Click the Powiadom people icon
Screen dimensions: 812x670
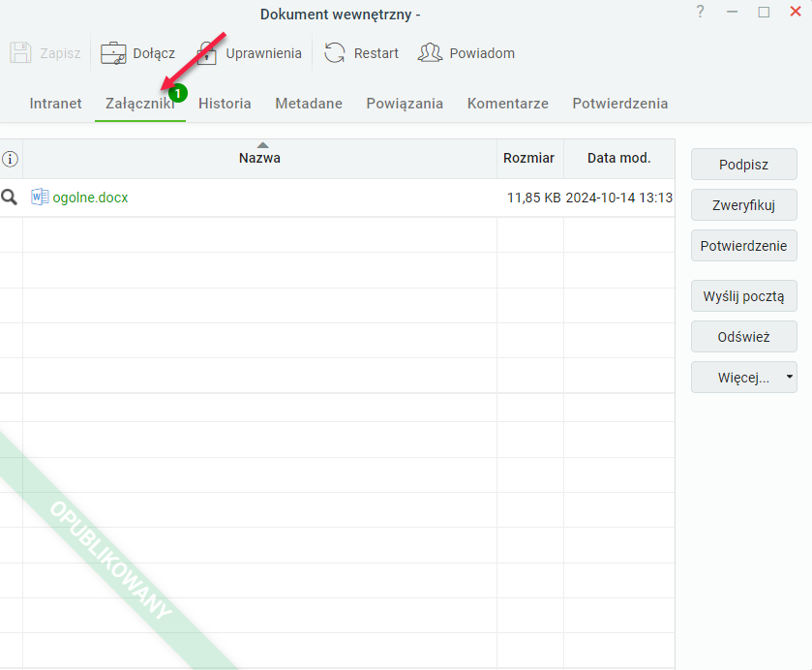(430, 53)
